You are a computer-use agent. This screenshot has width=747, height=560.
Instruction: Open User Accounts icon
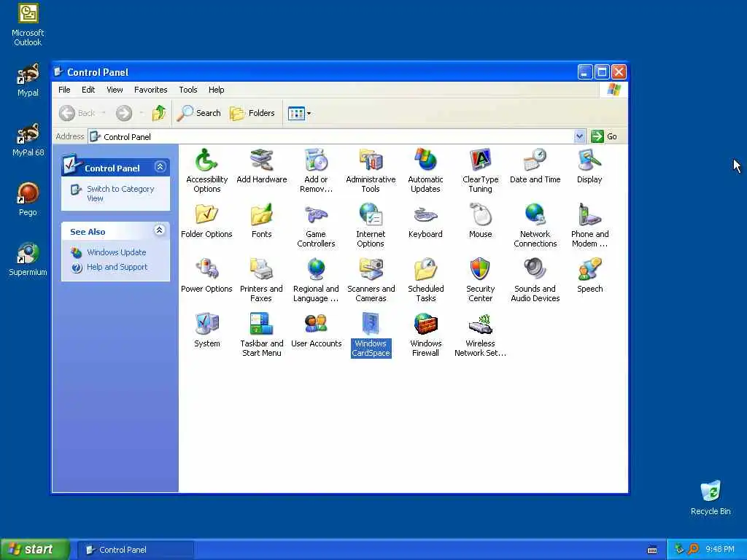pos(316,330)
